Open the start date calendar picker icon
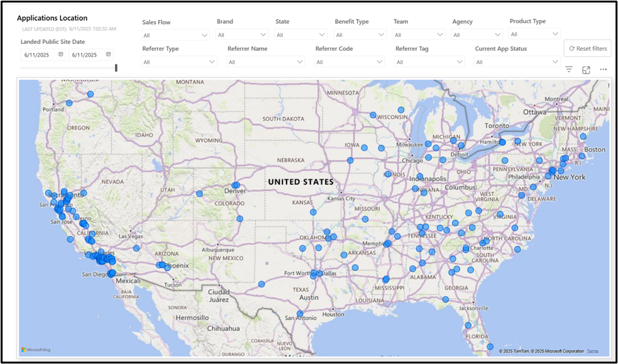Viewport: 618px width, 364px height. click(61, 54)
